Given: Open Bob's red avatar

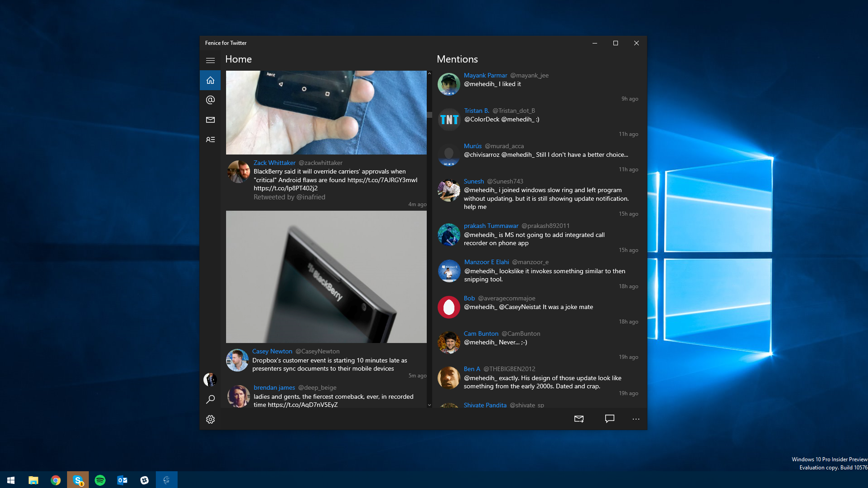Looking at the screenshot, I should pos(449,307).
